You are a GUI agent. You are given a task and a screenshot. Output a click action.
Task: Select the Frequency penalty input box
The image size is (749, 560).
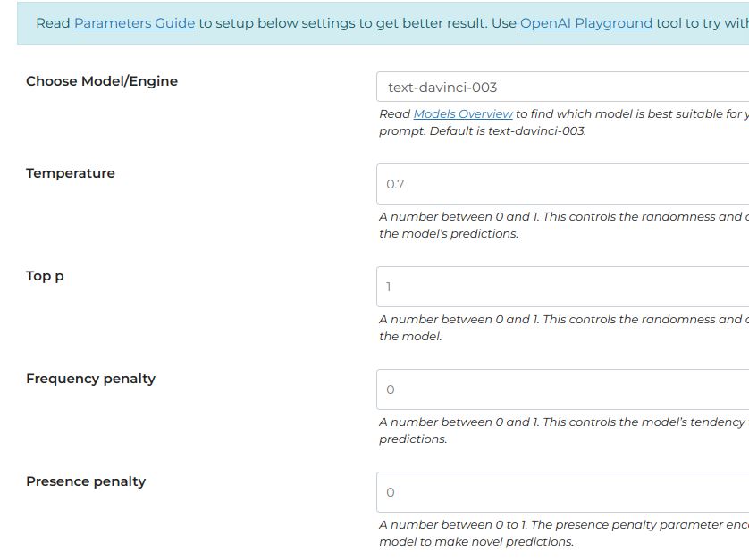coord(562,389)
